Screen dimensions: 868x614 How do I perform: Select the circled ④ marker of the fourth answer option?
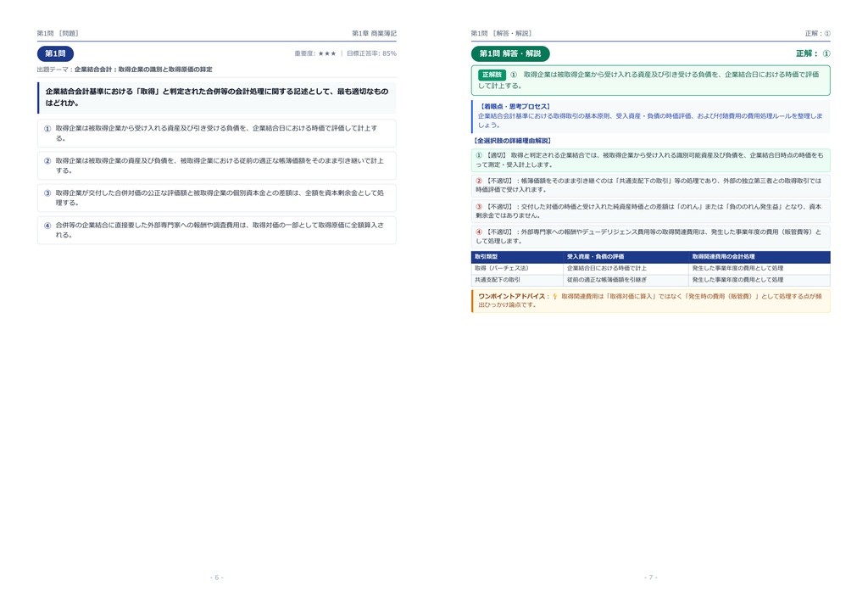pos(47,226)
